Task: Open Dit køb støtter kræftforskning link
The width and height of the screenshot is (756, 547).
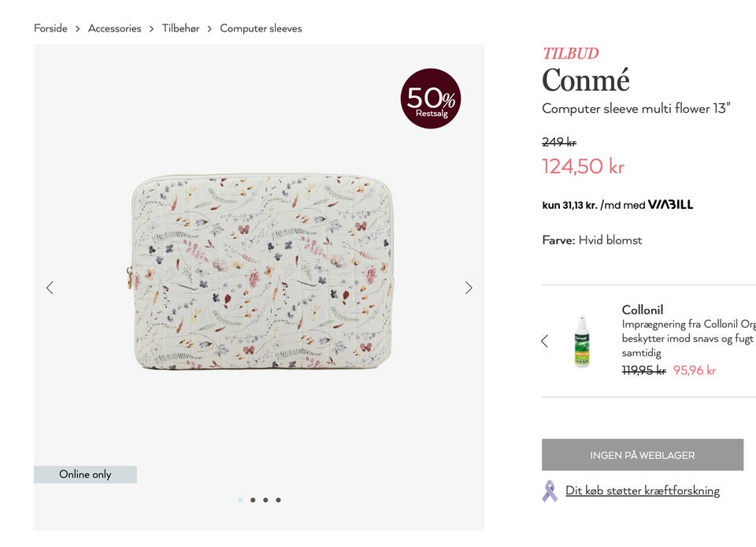Action: [x=643, y=491]
